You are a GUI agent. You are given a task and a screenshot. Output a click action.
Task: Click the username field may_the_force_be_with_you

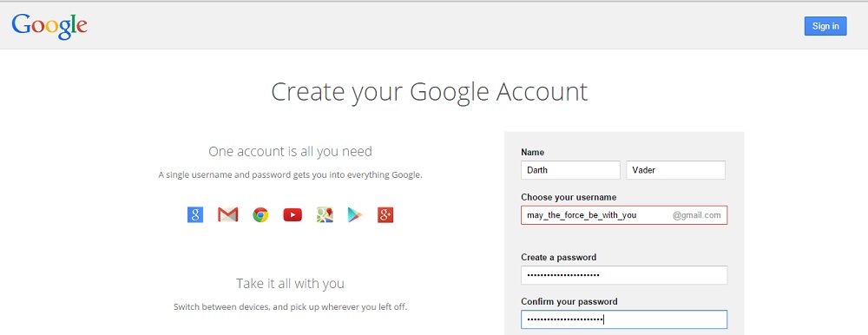624,215
